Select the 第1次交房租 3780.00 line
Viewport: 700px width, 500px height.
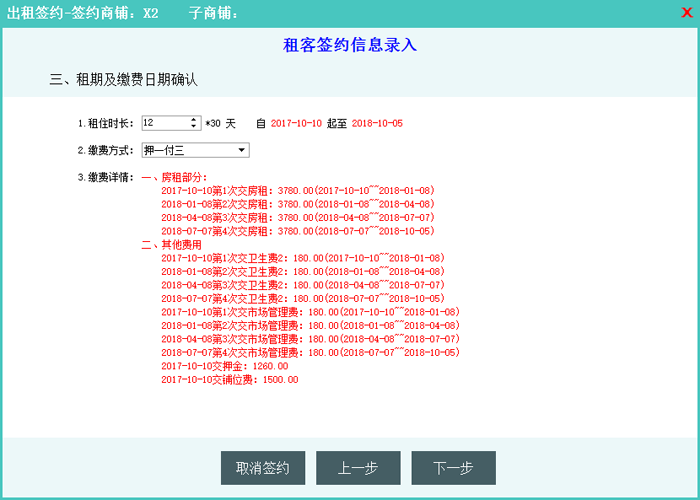coord(297,190)
